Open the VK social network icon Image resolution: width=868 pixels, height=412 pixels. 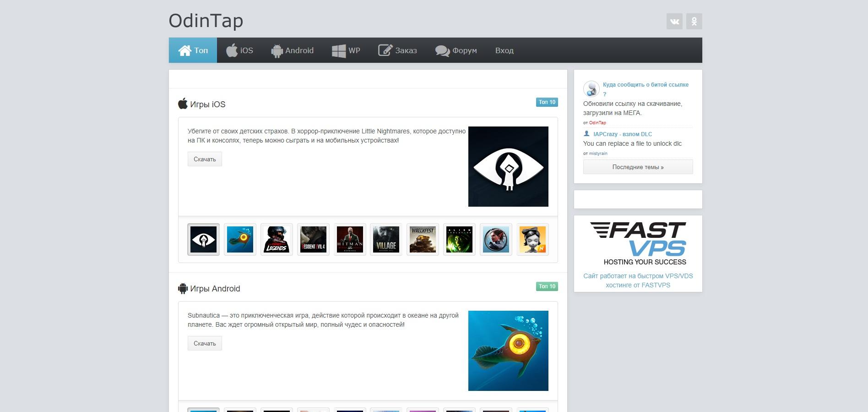(674, 21)
